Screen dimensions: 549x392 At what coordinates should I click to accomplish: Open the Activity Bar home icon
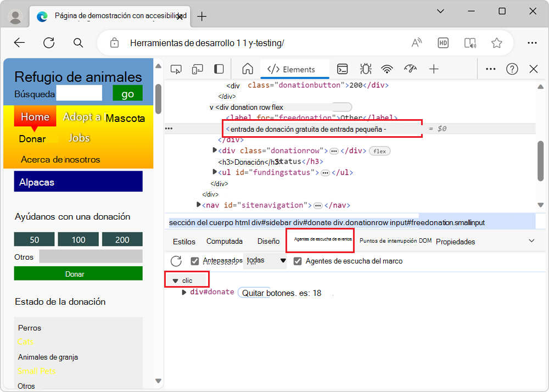pyautogui.click(x=247, y=69)
